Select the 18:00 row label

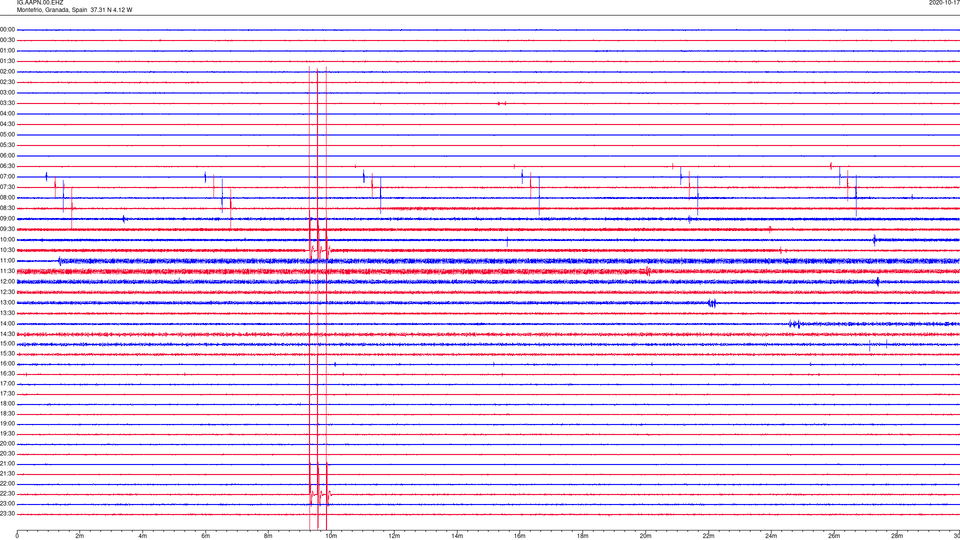(7, 404)
